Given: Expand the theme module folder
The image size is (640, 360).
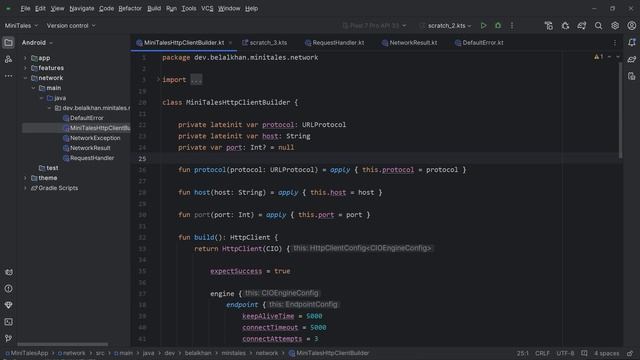Looking at the screenshot, I should [x=25, y=178].
